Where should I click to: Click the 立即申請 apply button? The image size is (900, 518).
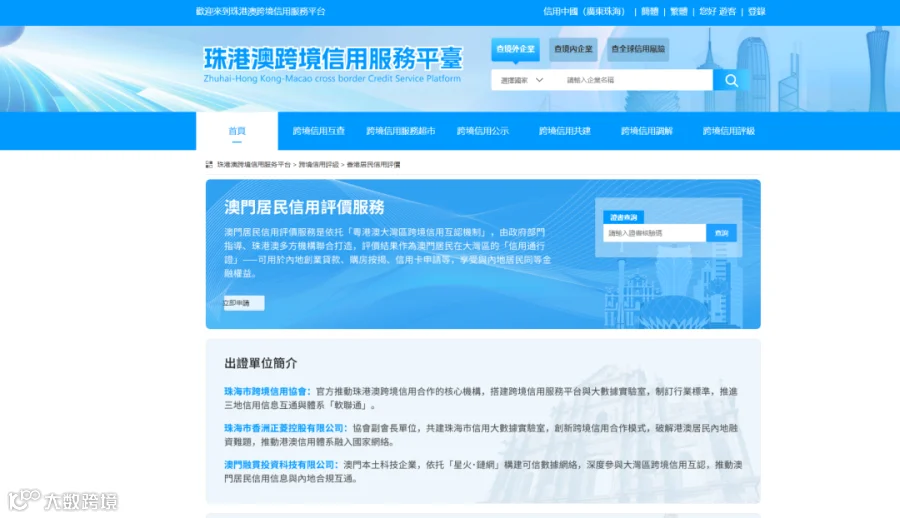(x=243, y=303)
